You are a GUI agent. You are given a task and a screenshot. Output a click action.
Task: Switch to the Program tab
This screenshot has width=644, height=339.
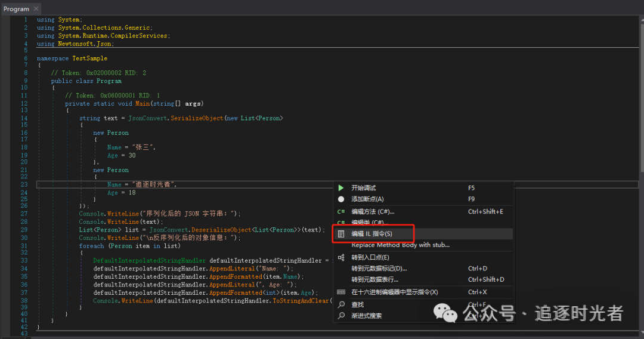tap(16, 9)
